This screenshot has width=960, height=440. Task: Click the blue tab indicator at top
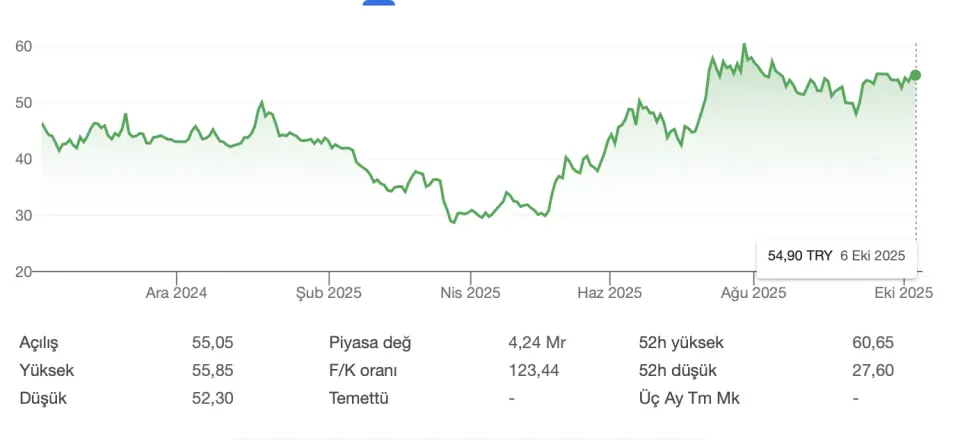pos(379,3)
